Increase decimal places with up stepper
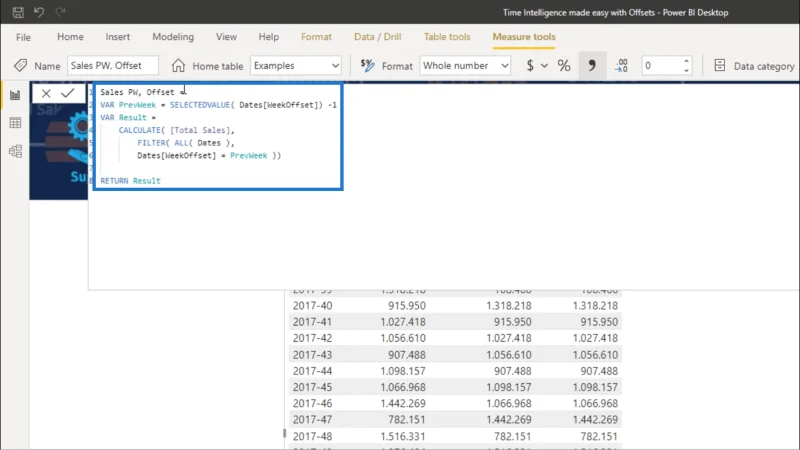 tap(686, 61)
